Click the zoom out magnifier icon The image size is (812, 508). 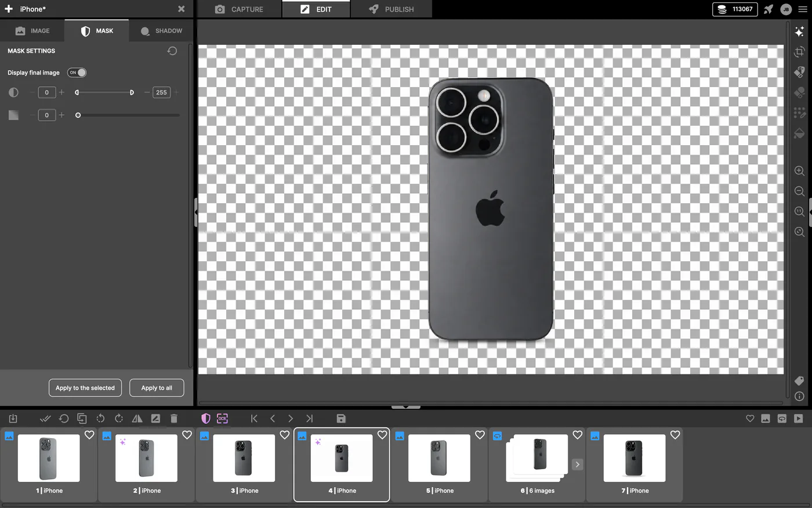click(799, 191)
